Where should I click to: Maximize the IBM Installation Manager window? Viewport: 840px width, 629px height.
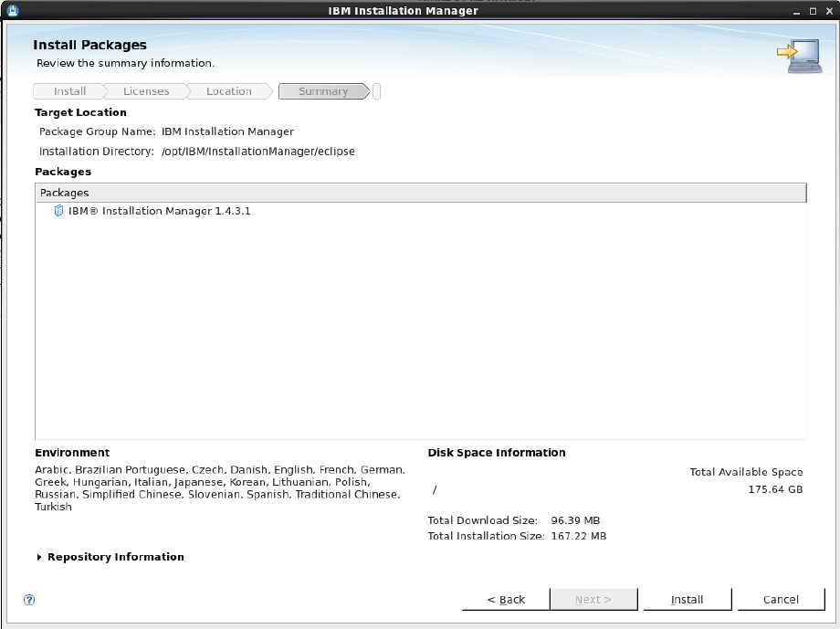[813, 11]
